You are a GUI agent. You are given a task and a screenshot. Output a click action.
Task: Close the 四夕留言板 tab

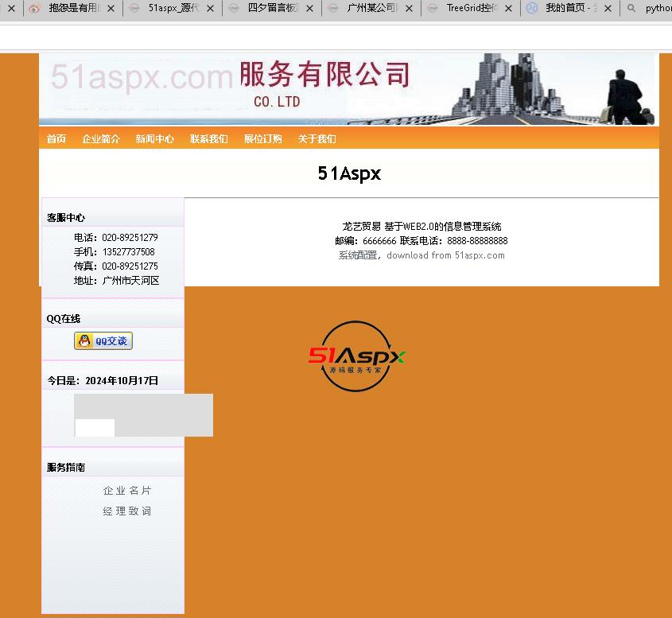(310, 8)
